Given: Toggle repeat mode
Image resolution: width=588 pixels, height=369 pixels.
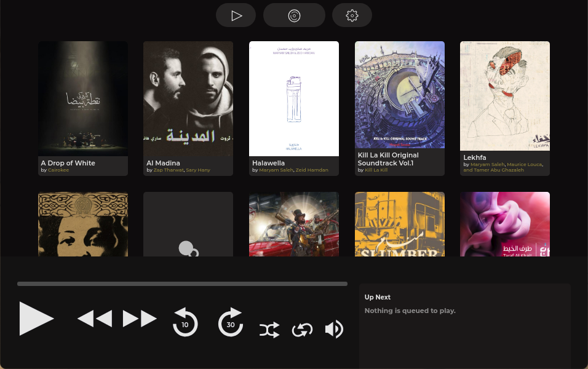Looking at the screenshot, I should point(302,330).
